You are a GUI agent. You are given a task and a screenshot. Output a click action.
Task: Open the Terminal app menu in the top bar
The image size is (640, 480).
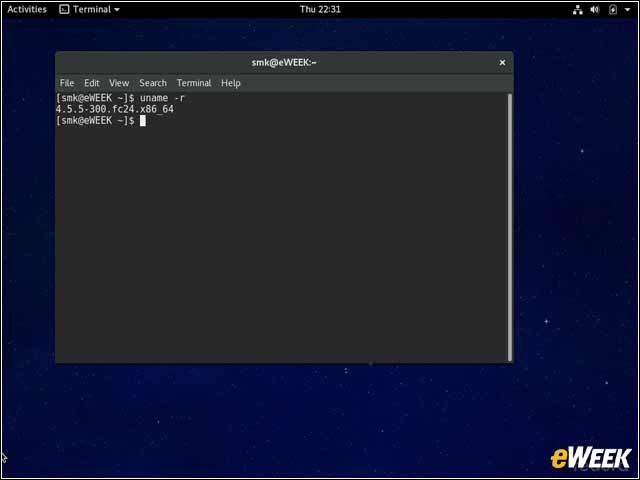[89, 9]
